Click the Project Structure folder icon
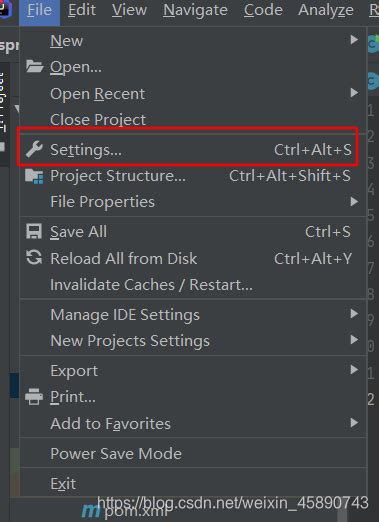This screenshot has width=379, height=522. [34, 176]
